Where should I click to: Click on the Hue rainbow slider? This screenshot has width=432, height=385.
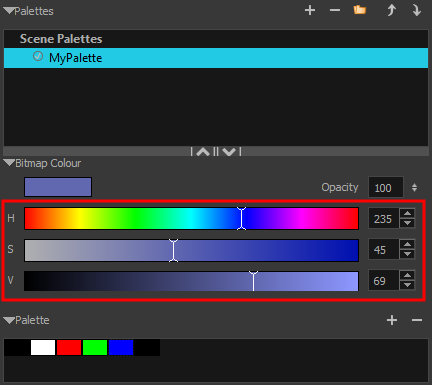(x=191, y=218)
